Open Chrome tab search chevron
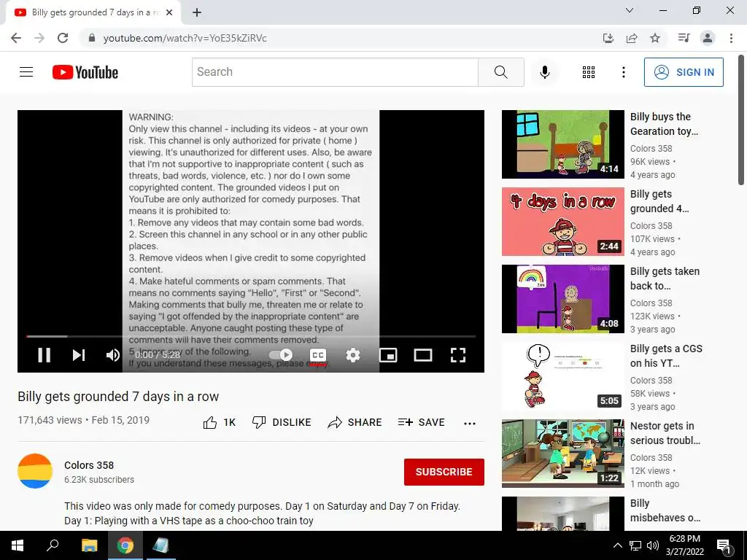 point(630,10)
